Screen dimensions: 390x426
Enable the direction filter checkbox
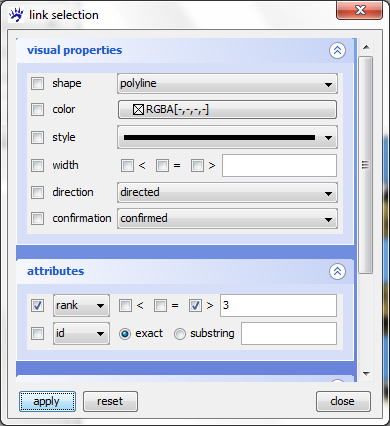point(37,192)
